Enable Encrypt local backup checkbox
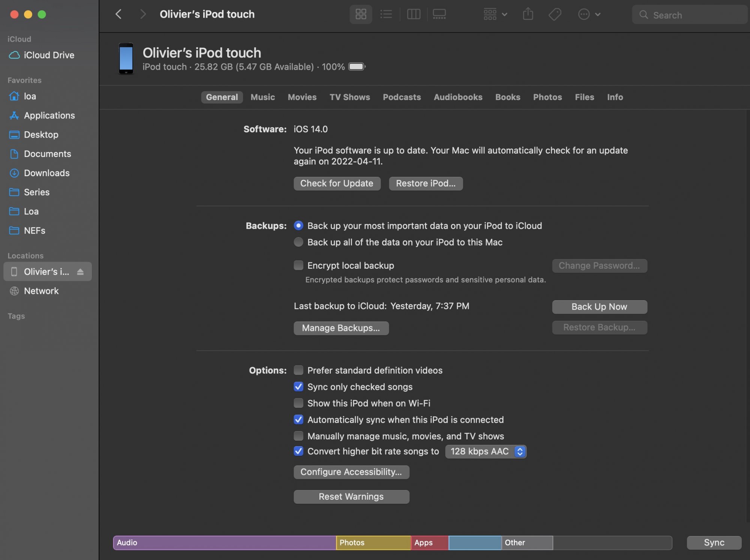The image size is (750, 560). pyautogui.click(x=298, y=266)
